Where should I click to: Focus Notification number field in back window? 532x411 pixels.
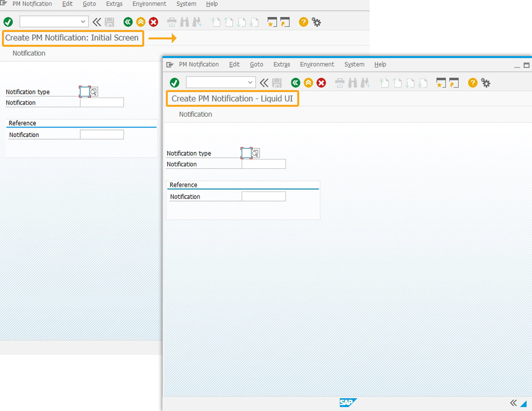coord(102,103)
